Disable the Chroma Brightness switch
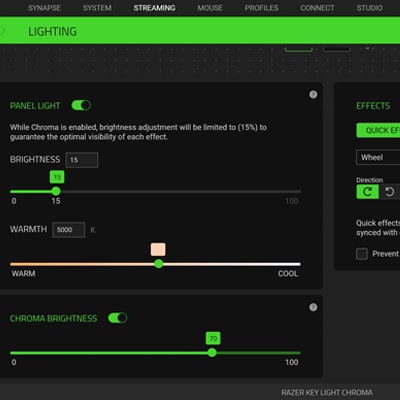This screenshot has width=400, height=400. pyautogui.click(x=117, y=318)
